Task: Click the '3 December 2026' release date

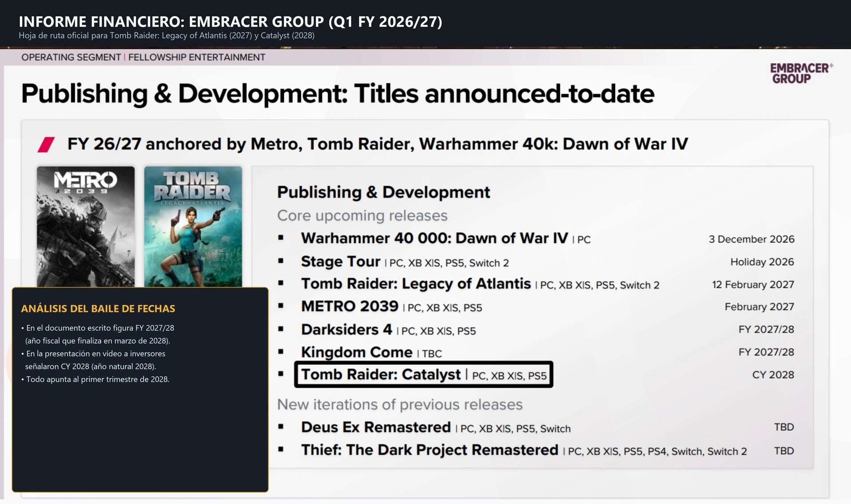Action: coord(751,239)
